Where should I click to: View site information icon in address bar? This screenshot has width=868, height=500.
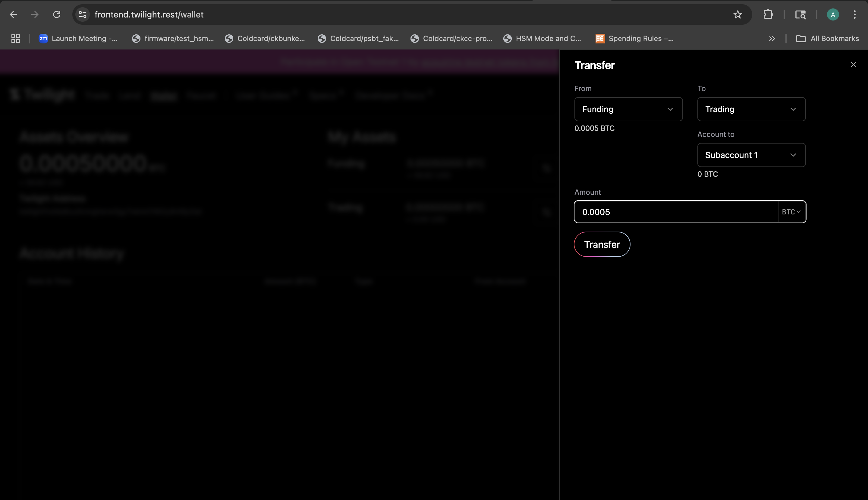point(83,14)
